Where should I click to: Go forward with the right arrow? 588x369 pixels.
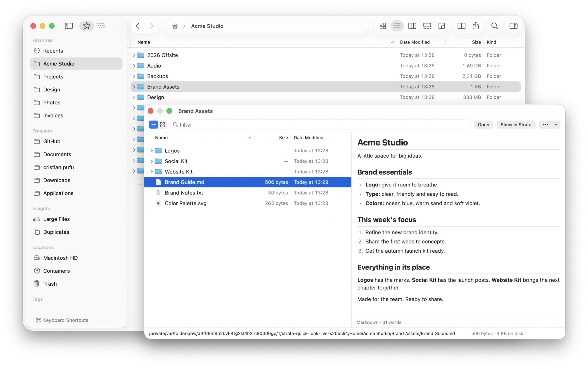click(x=152, y=26)
